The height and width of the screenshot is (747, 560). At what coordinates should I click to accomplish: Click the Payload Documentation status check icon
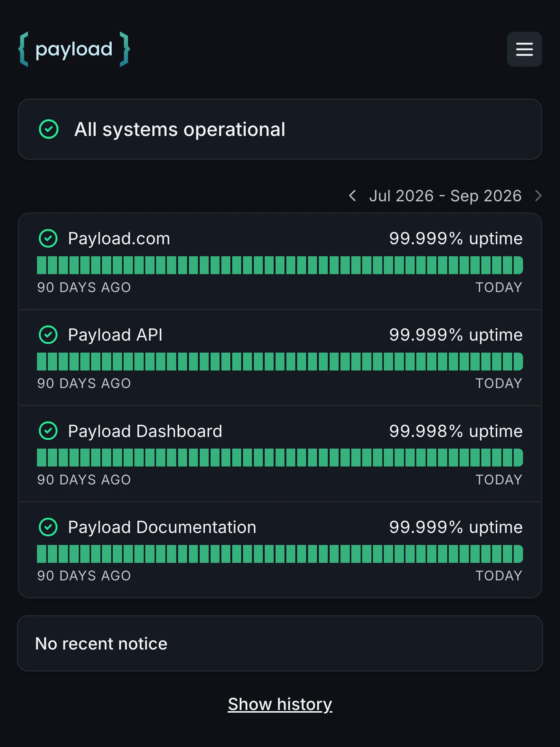click(48, 527)
